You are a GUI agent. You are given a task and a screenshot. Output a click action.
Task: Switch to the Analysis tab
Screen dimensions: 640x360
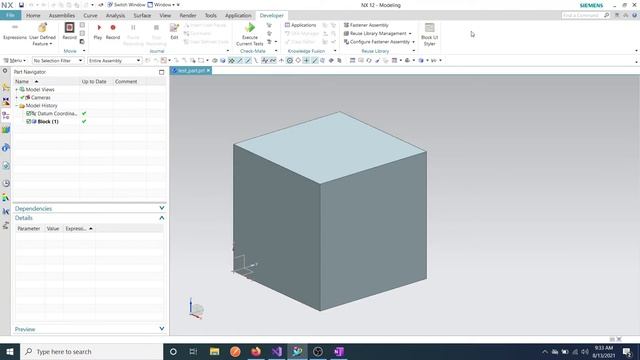[116, 16]
